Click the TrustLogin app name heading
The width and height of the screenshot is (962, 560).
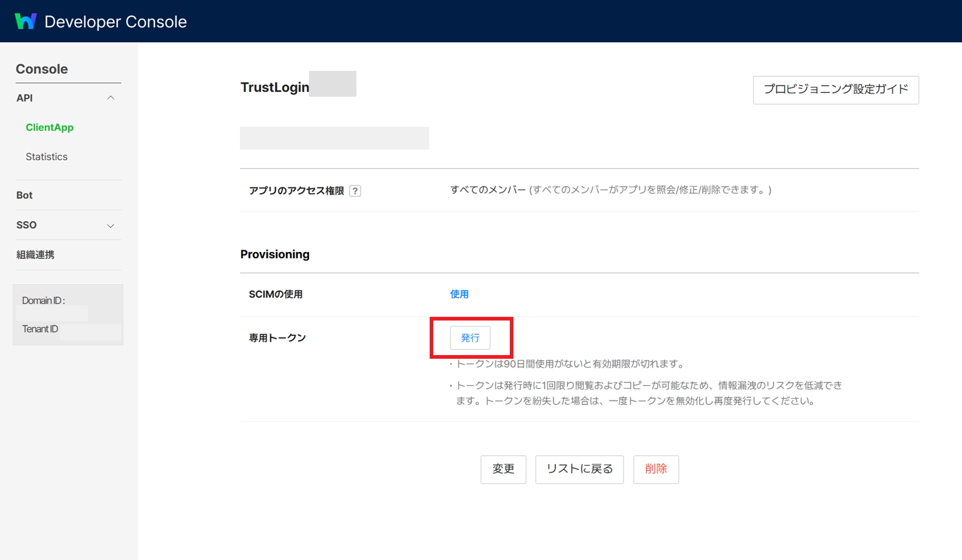(275, 87)
